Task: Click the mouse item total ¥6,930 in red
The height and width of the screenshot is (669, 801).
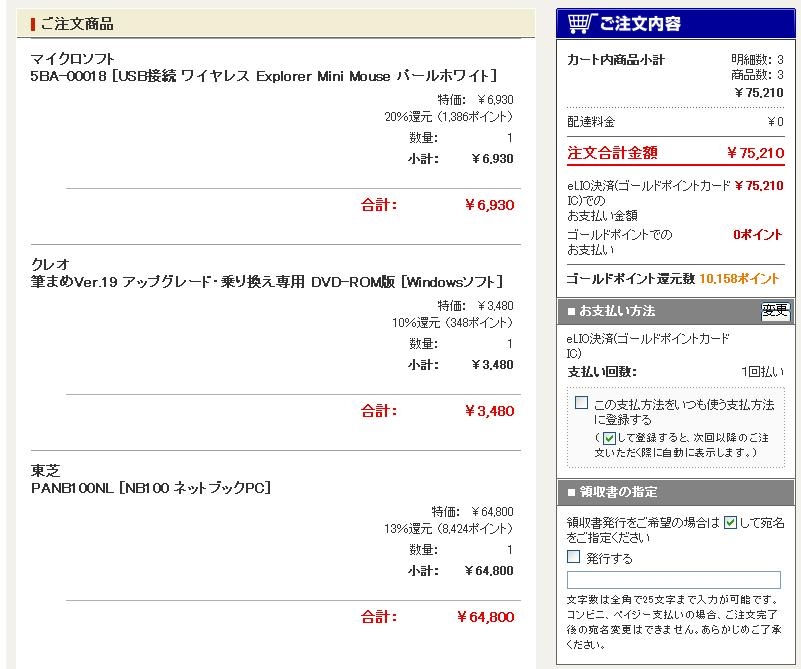Action: point(489,205)
